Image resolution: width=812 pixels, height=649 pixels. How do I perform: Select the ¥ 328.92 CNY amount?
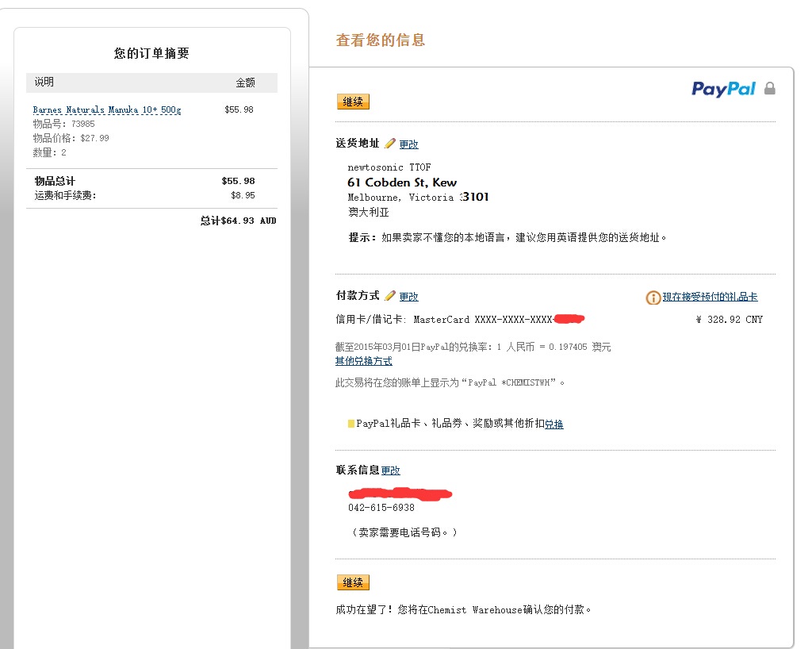point(729,320)
